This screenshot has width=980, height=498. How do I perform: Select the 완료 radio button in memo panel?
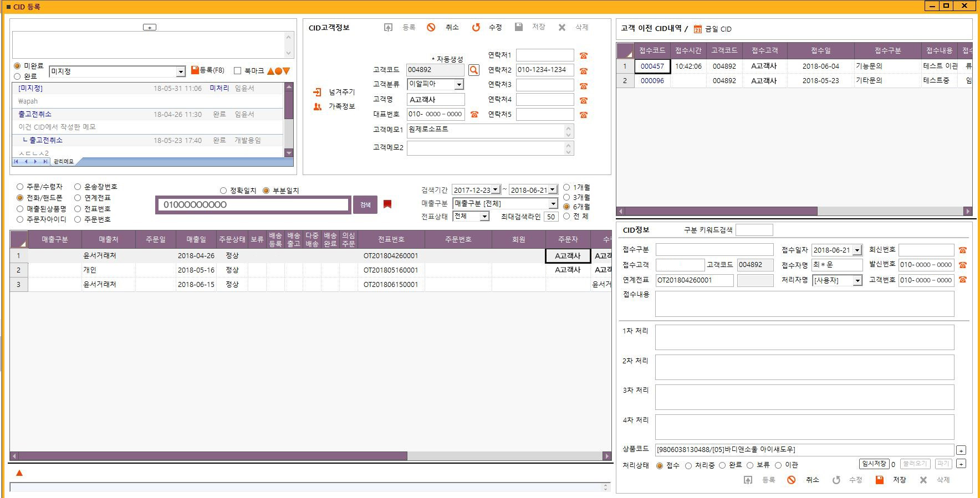click(17, 76)
